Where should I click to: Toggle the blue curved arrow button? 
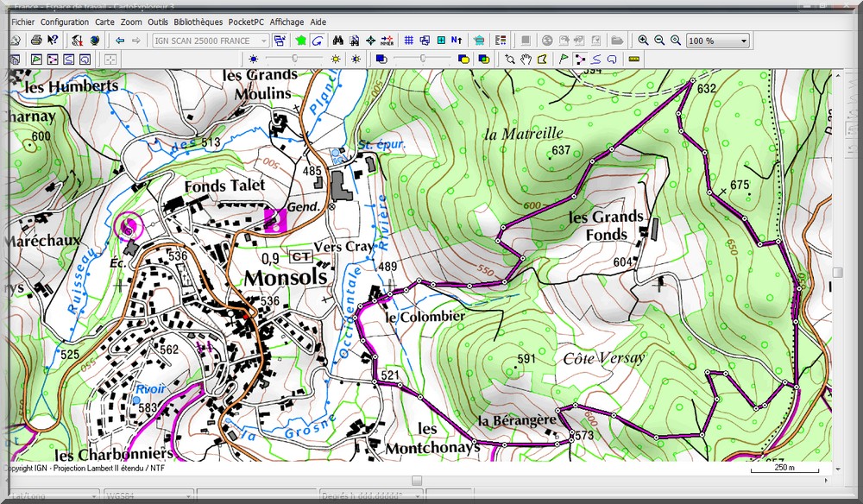click(317, 41)
